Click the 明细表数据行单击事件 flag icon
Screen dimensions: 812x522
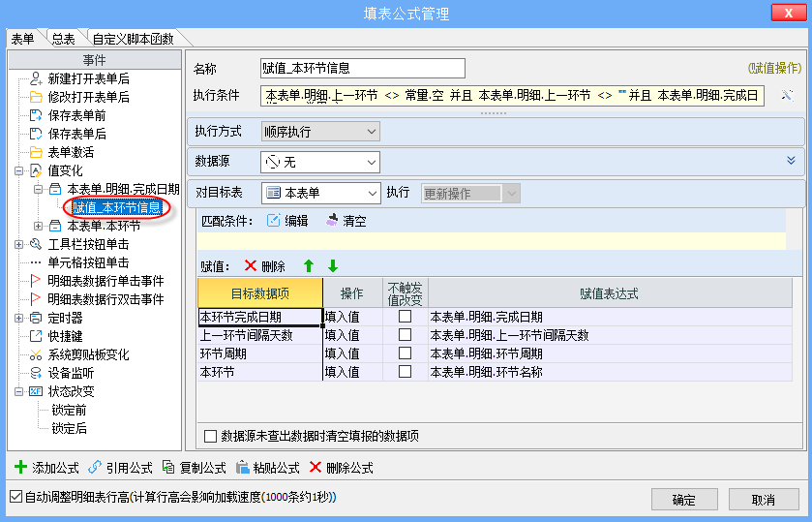click(x=36, y=281)
